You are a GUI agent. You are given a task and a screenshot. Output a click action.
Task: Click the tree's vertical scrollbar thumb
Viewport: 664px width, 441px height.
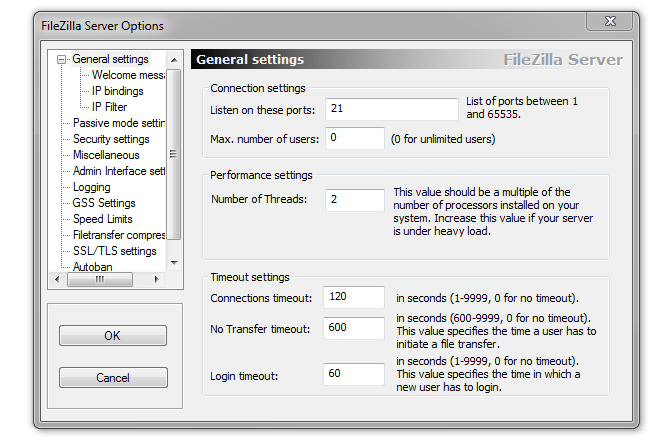pos(174,154)
